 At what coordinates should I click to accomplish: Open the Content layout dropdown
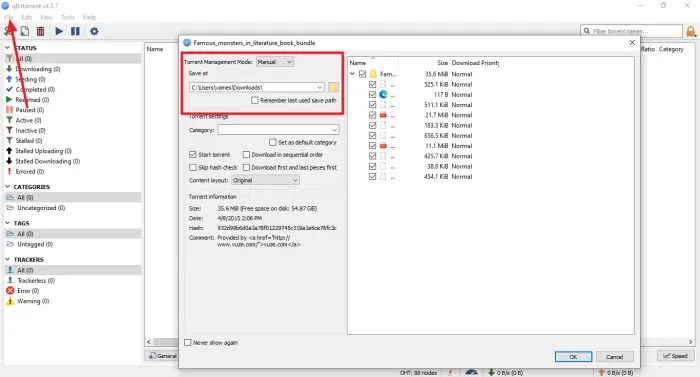265,180
